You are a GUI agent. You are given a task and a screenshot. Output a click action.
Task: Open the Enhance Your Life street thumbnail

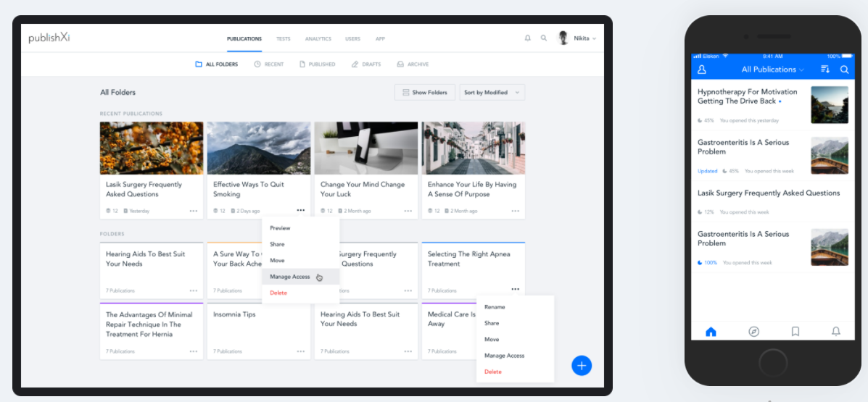pyautogui.click(x=474, y=148)
